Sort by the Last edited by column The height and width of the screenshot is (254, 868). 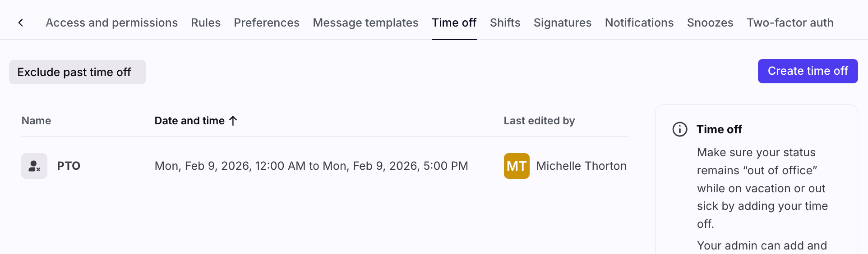(x=539, y=121)
